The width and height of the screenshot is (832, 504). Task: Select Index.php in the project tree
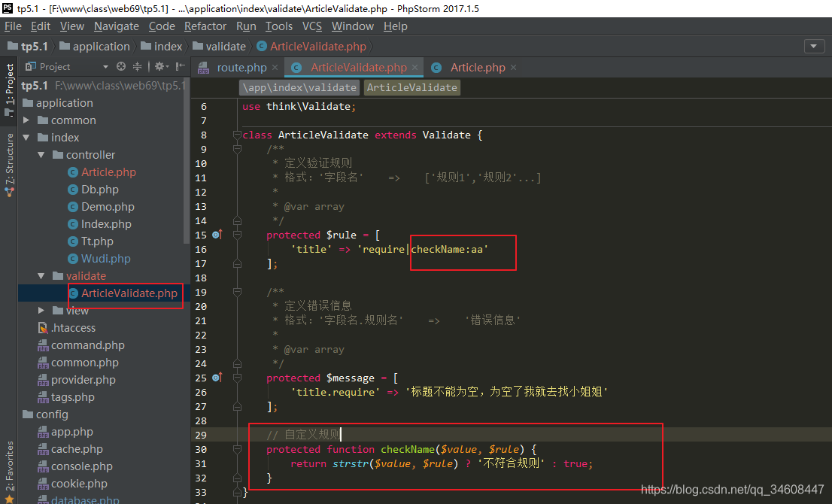point(100,224)
